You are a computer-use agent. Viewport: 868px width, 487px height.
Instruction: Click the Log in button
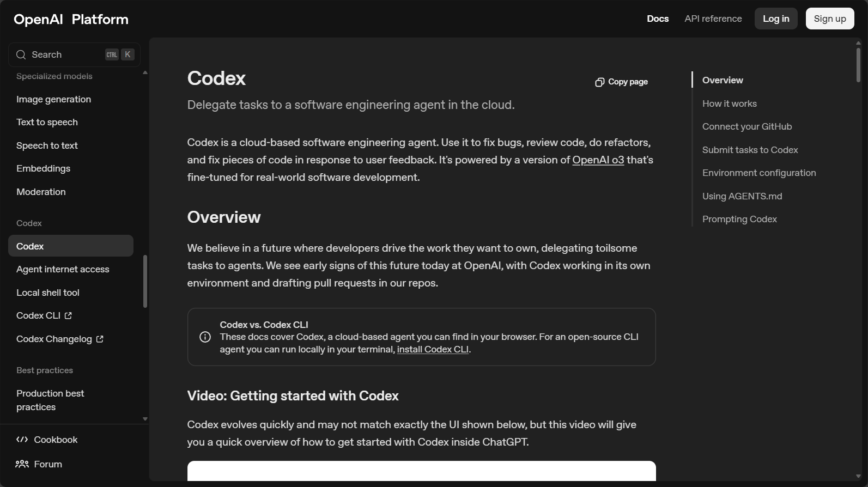pos(776,19)
